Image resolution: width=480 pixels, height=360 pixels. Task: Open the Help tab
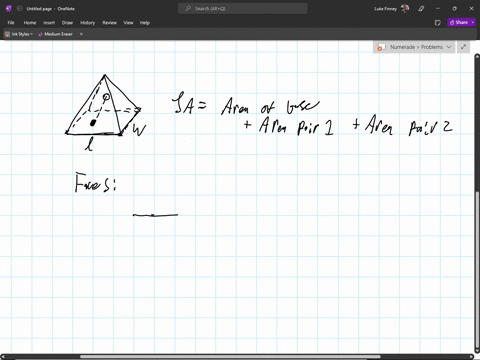pyautogui.click(x=145, y=23)
